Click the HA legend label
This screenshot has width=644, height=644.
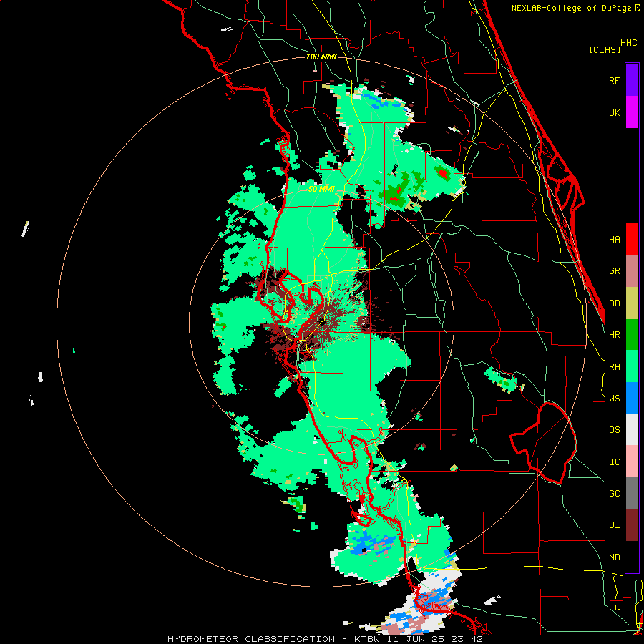click(614, 239)
